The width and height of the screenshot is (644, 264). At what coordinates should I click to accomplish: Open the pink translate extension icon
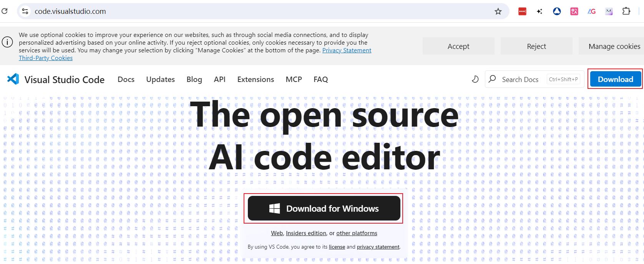tap(574, 12)
